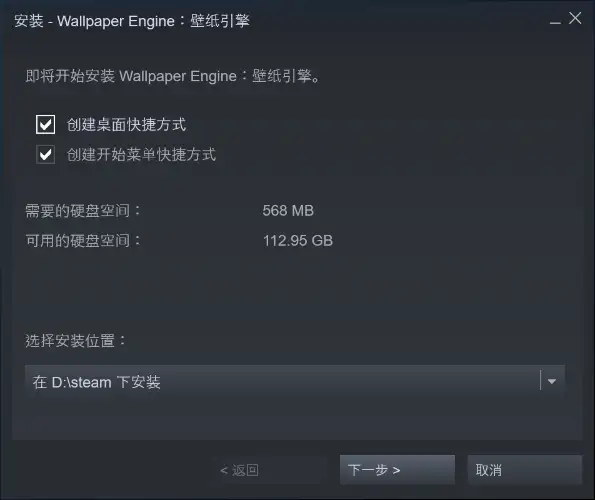
Task: Open the install location dropdown arrow
Action: (x=552, y=381)
